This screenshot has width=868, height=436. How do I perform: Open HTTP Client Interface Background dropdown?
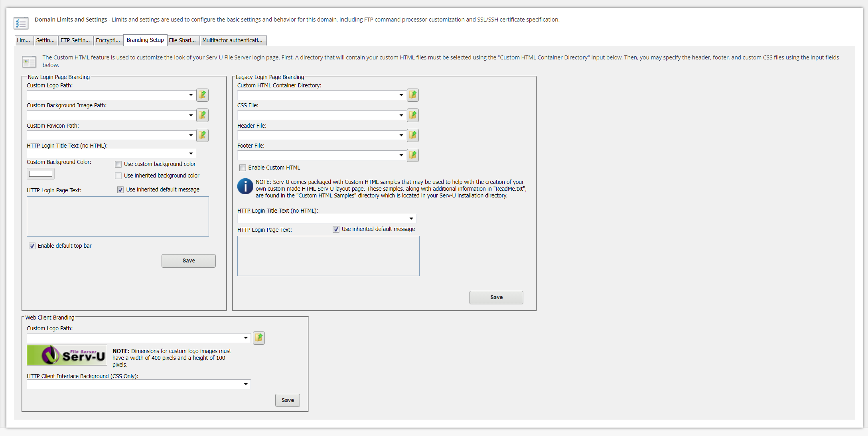(x=246, y=384)
